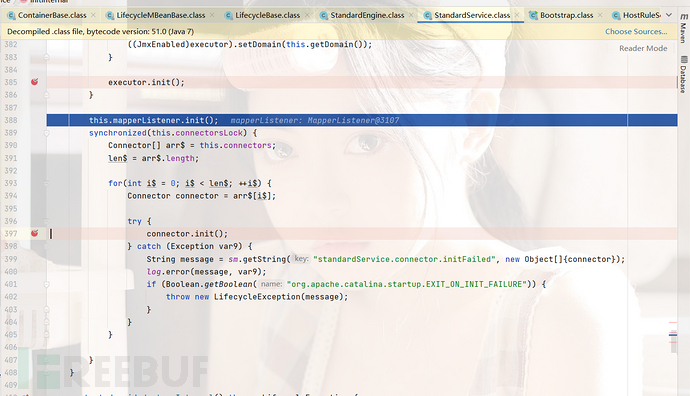This screenshot has width=690, height=396.
Task: Fold the try block at line 396
Action: pos(47,221)
